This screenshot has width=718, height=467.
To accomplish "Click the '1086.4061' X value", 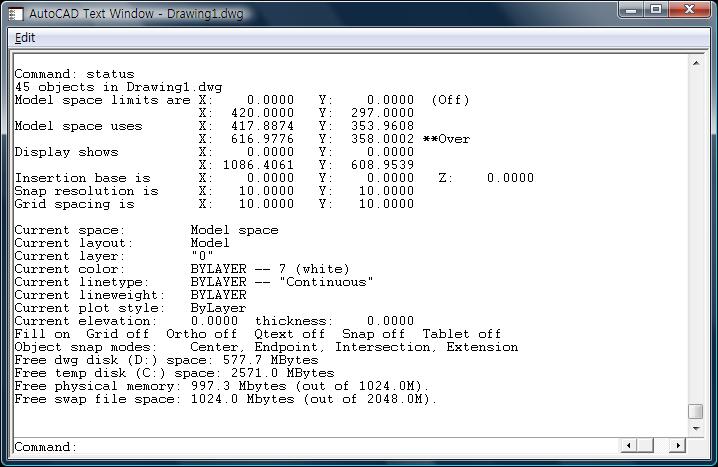I will tap(258, 165).
